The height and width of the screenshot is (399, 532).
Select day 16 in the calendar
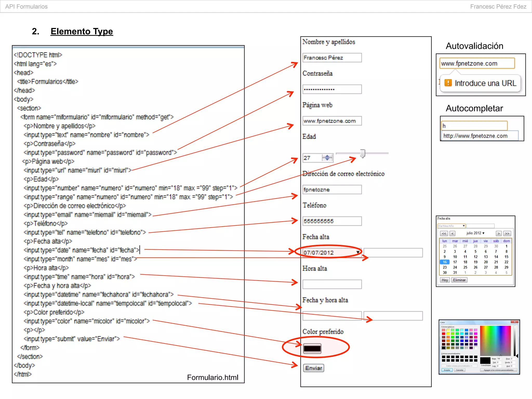[445, 262]
